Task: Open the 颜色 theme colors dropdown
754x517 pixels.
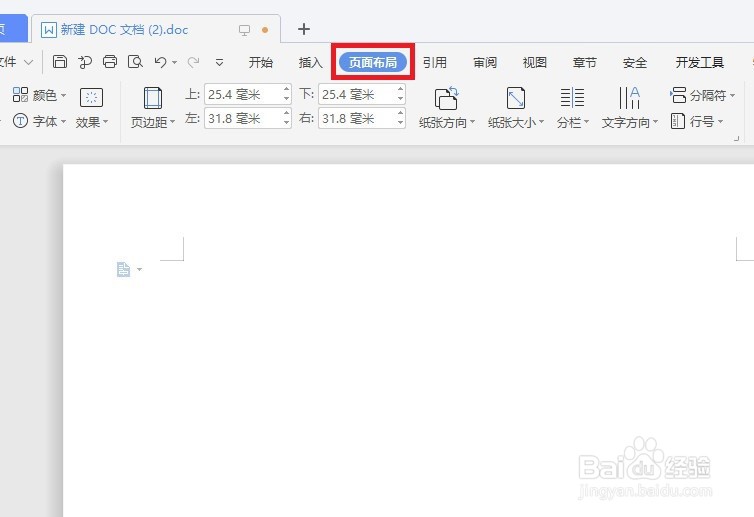Action: (x=39, y=95)
